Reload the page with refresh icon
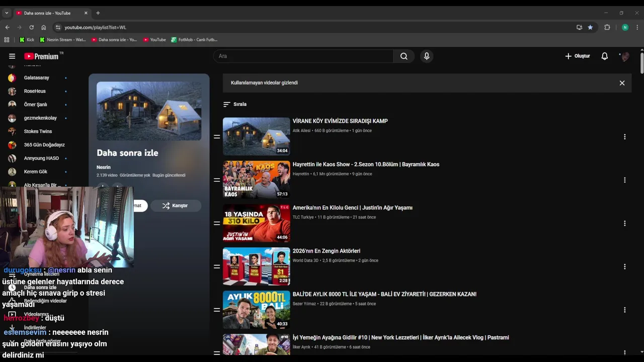Viewport: 644px width, 362px height. coord(31,27)
